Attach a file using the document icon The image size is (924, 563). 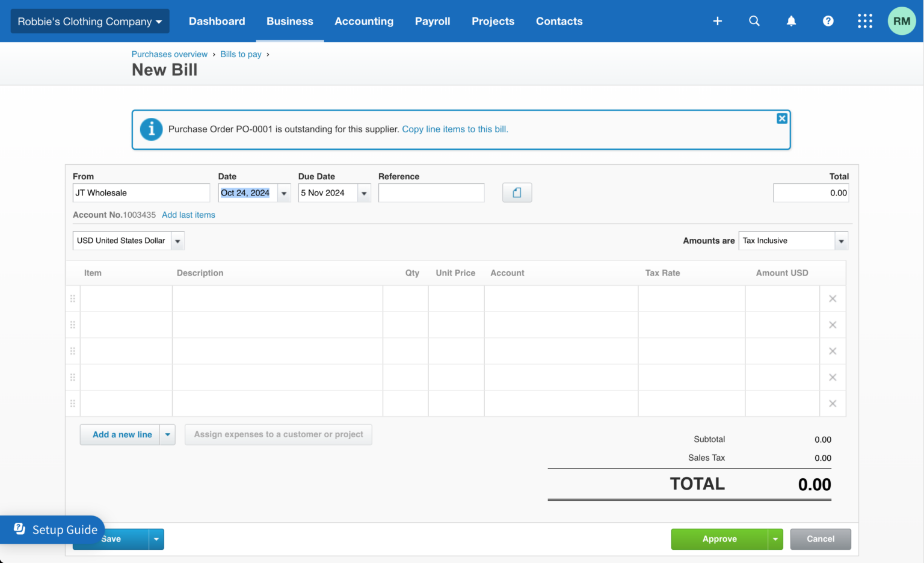click(x=517, y=192)
